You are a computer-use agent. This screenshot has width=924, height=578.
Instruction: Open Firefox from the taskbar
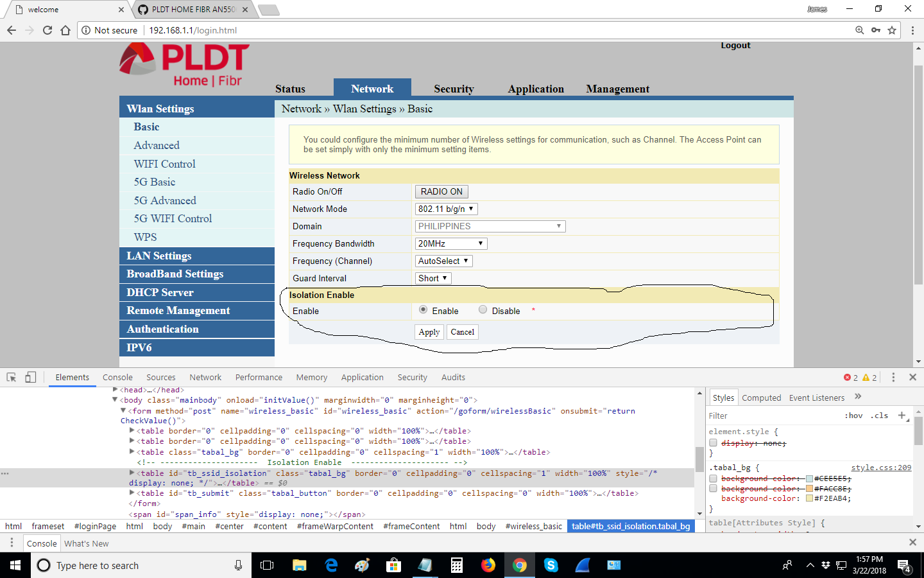pos(488,565)
